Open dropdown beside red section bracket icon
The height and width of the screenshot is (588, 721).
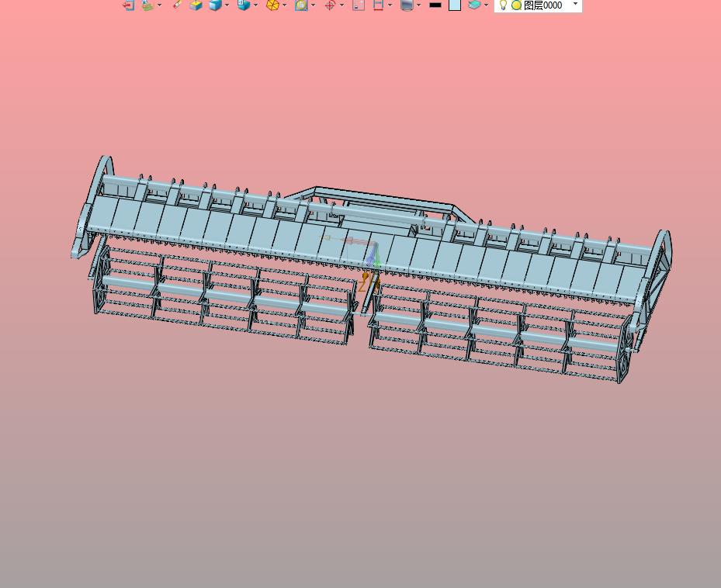click(x=390, y=5)
